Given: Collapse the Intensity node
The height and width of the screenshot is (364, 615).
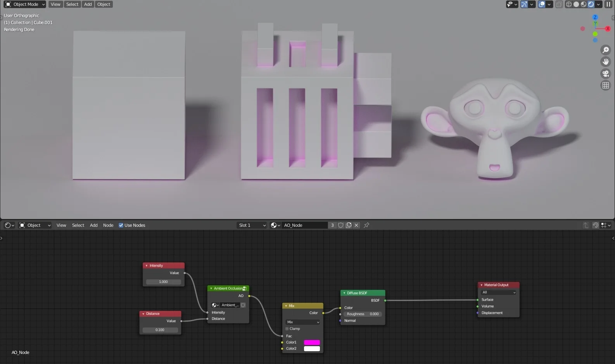Looking at the screenshot, I should click(146, 266).
